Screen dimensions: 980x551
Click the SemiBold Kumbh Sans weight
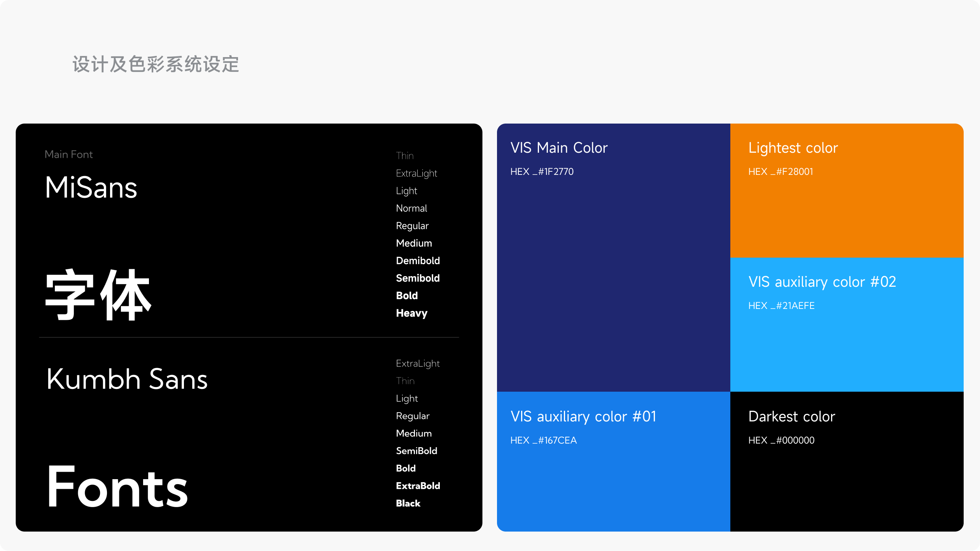(416, 451)
